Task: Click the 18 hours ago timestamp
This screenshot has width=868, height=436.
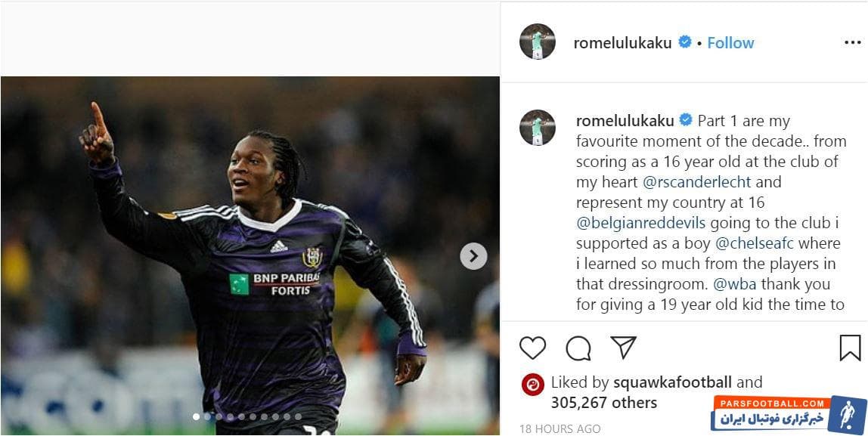Action: tap(560, 428)
